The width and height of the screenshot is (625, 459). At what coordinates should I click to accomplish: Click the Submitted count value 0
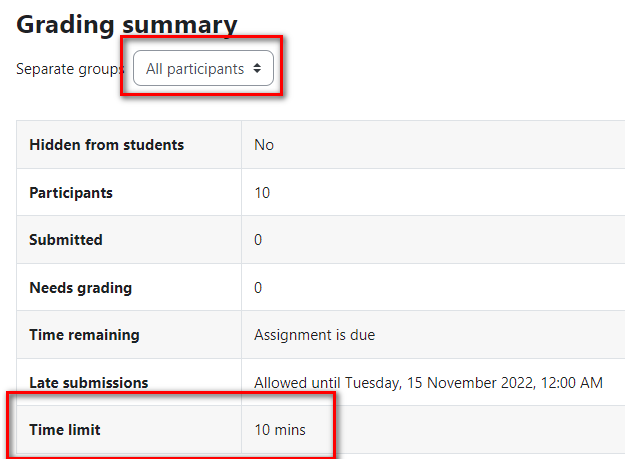pyautogui.click(x=258, y=239)
